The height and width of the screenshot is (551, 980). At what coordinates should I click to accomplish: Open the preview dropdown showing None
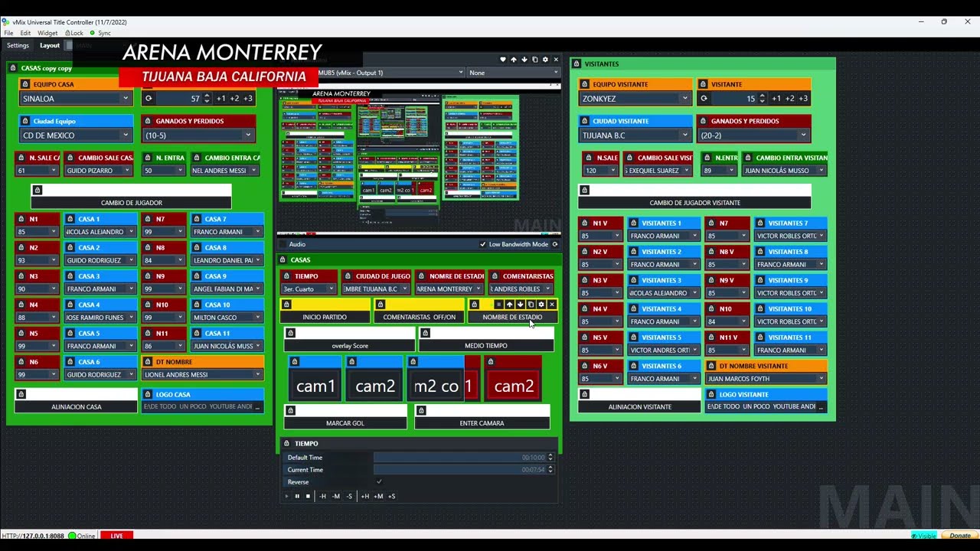[x=514, y=73]
